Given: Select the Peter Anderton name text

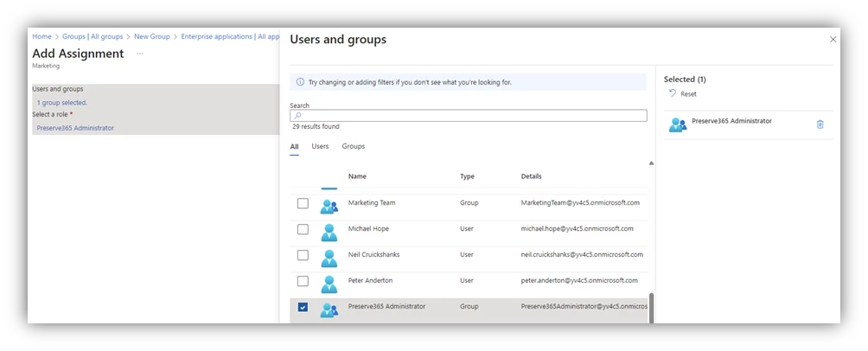Looking at the screenshot, I should click(x=370, y=281).
